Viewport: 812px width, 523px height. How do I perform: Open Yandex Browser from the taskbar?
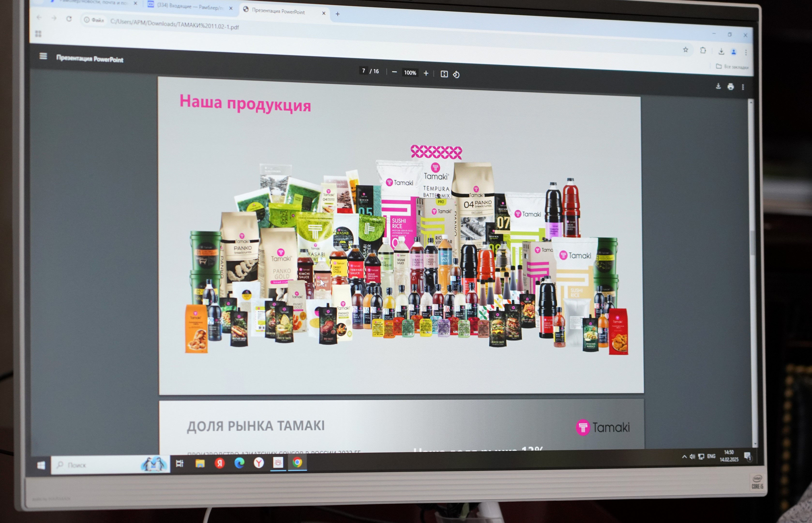259,462
